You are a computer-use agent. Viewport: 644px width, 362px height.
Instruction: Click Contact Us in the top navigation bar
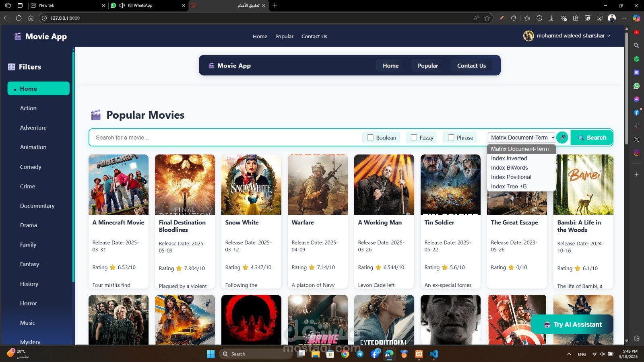coord(314,36)
